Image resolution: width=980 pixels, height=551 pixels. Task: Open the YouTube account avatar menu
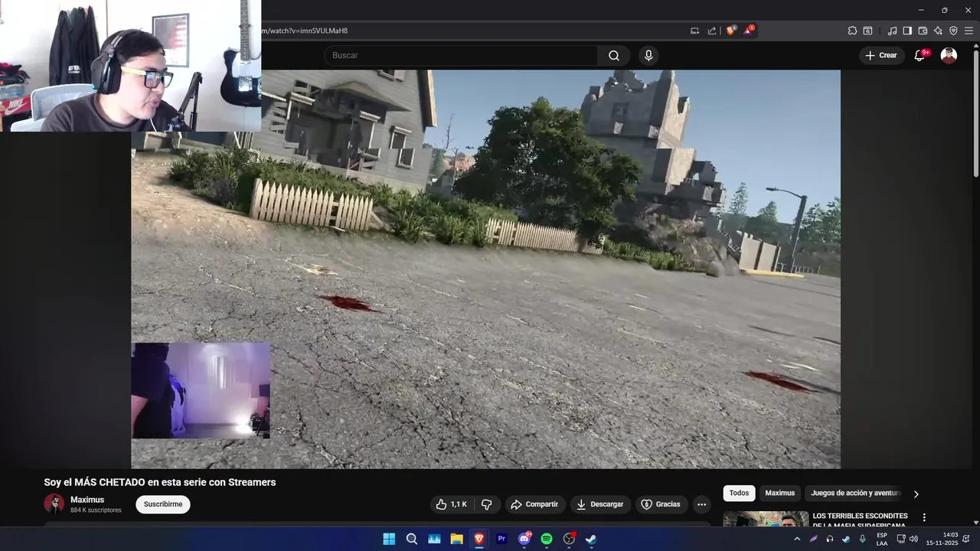[949, 55]
